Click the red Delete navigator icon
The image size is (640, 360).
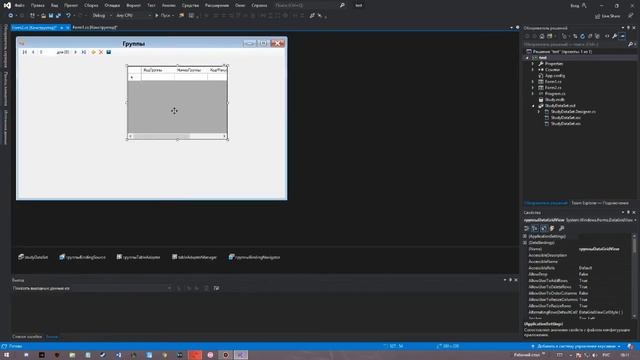tap(101, 52)
